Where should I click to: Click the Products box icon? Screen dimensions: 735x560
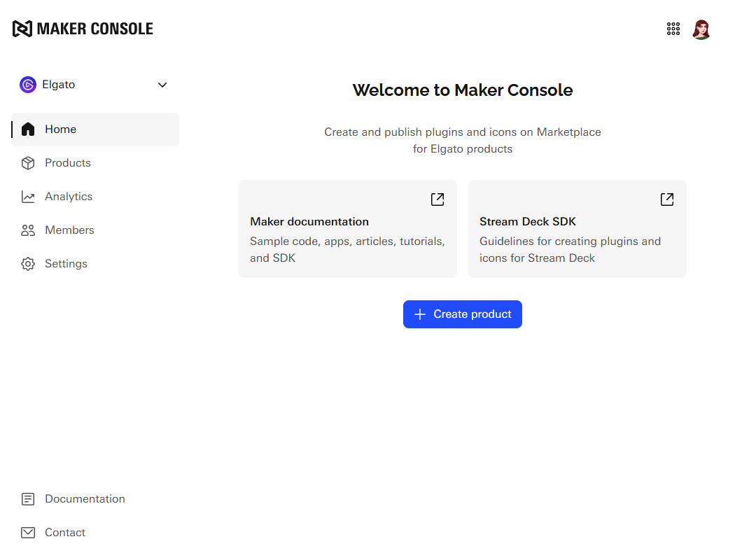pyautogui.click(x=28, y=163)
